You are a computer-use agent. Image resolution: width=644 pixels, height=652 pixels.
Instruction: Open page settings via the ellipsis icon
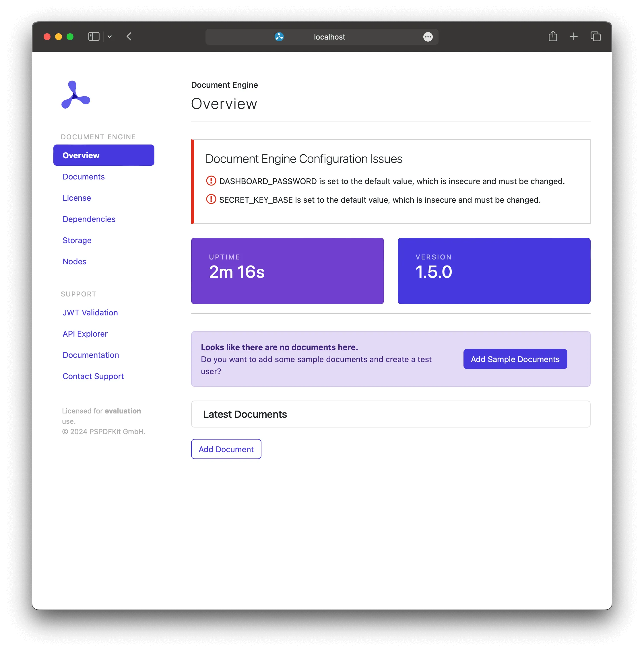click(x=427, y=37)
